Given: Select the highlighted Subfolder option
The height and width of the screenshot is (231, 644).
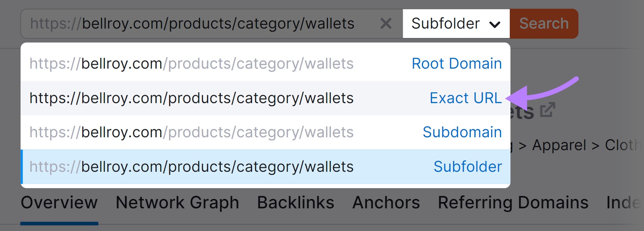Looking at the screenshot, I should pos(467,167).
